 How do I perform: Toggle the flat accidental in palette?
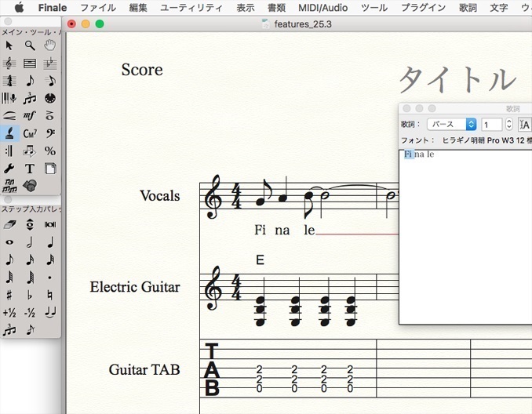pyautogui.click(x=30, y=296)
